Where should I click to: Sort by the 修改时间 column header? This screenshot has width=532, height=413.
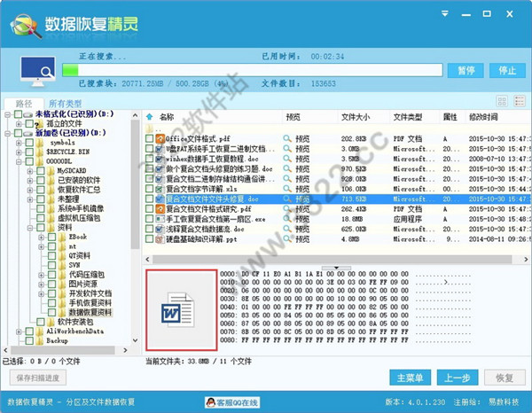click(483, 117)
